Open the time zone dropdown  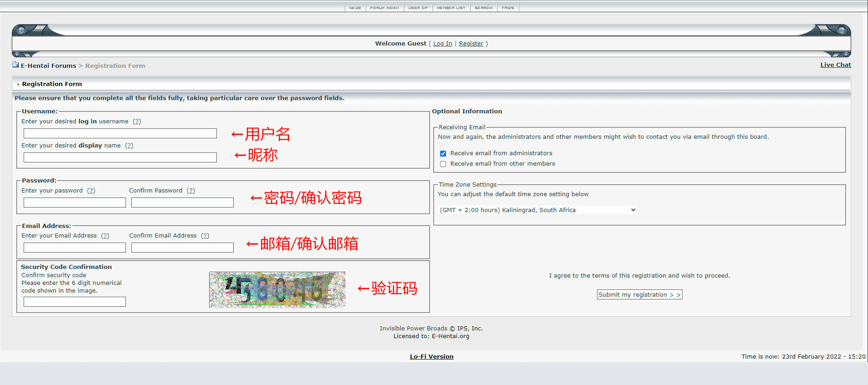pos(537,210)
